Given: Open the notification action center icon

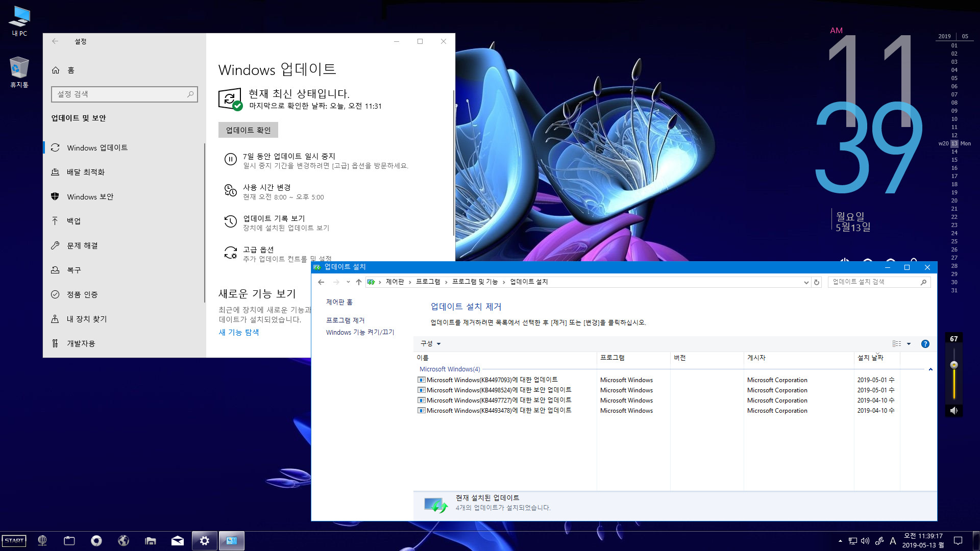Looking at the screenshot, I should (x=958, y=541).
